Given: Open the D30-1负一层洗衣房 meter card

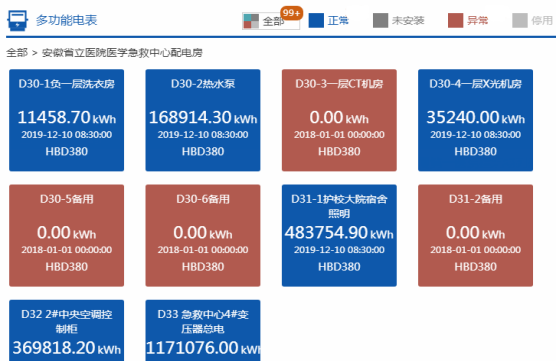Looking at the screenshot, I should pos(67,120).
